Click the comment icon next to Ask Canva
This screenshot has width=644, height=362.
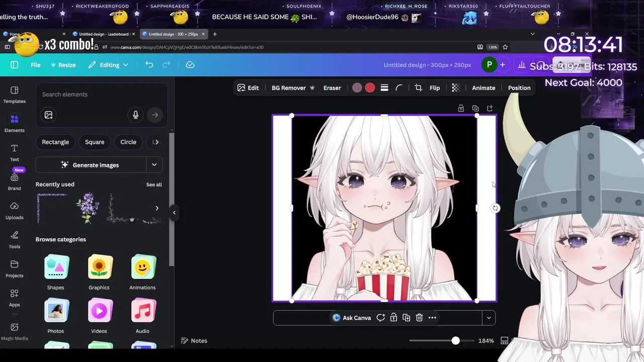pyautogui.click(x=381, y=318)
